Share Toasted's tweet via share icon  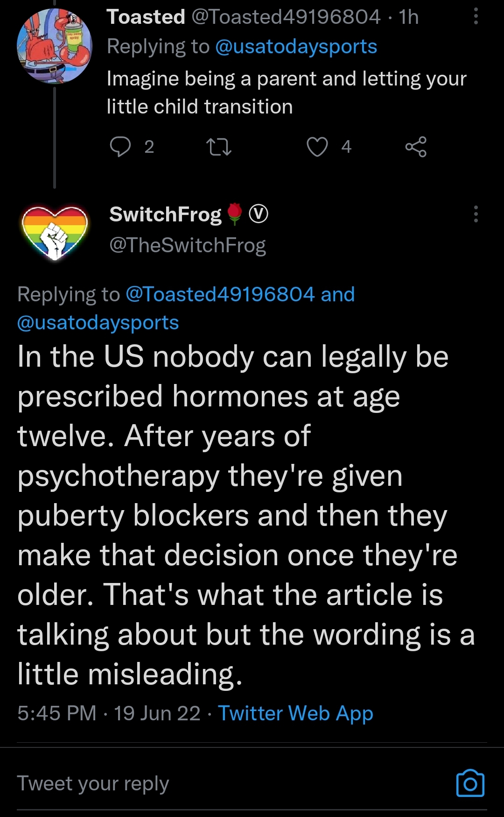click(x=416, y=147)
